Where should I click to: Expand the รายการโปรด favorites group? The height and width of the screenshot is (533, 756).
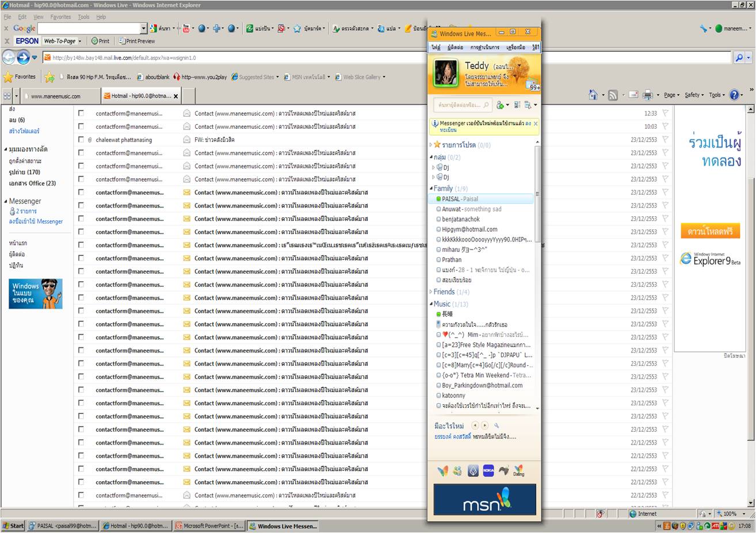[x=431, y=145]
